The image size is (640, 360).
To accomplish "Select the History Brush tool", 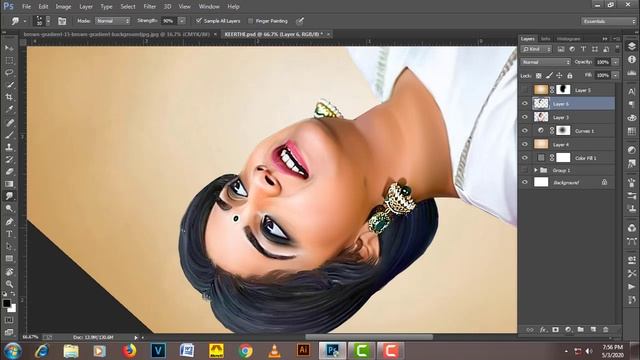I will (x=9, y=160).
